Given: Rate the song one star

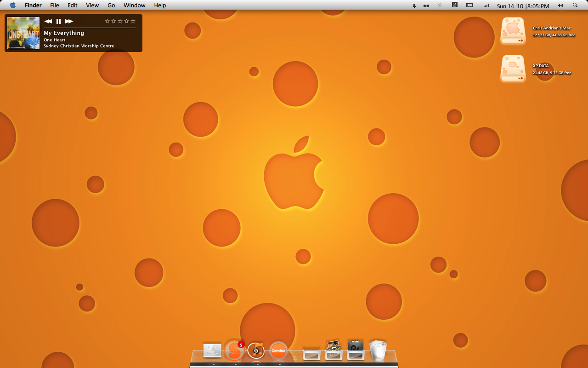Looking at the screenshot, I should pos(107,21).
